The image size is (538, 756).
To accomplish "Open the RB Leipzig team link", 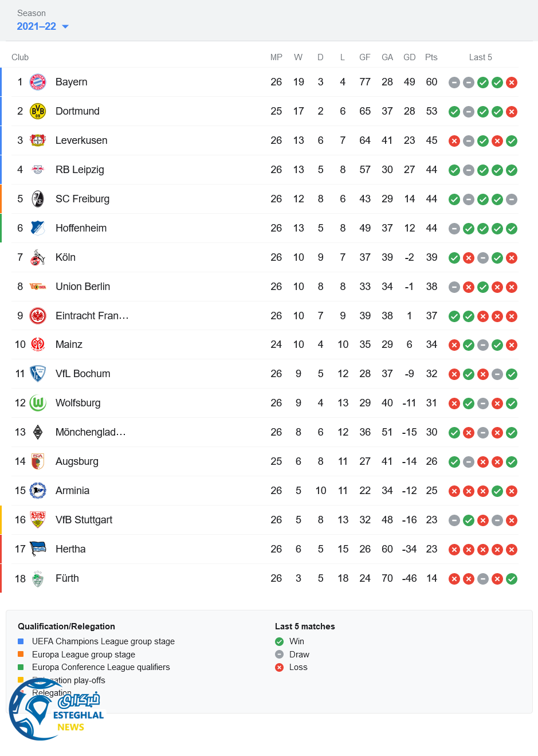I will (x=80, y=170).
